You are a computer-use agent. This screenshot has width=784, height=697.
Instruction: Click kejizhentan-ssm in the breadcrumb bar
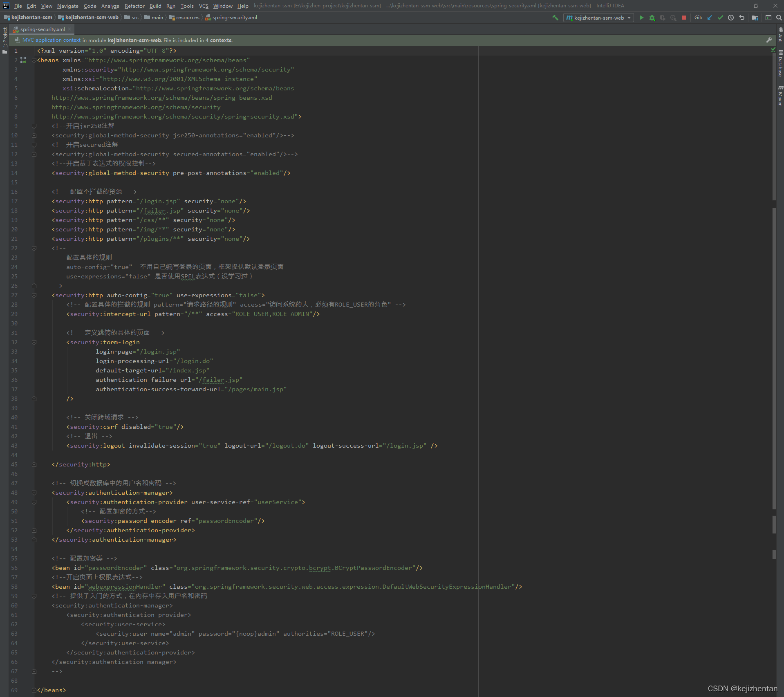28,18
